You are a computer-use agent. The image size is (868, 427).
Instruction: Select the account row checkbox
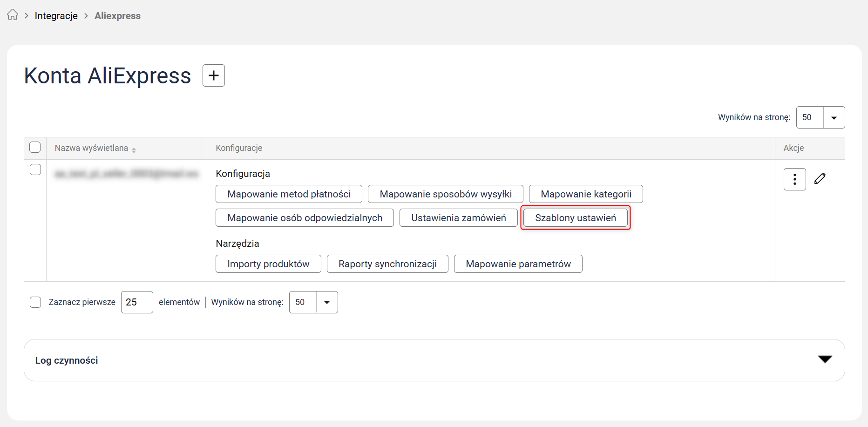pyautogui.click(x=35, y=169)
